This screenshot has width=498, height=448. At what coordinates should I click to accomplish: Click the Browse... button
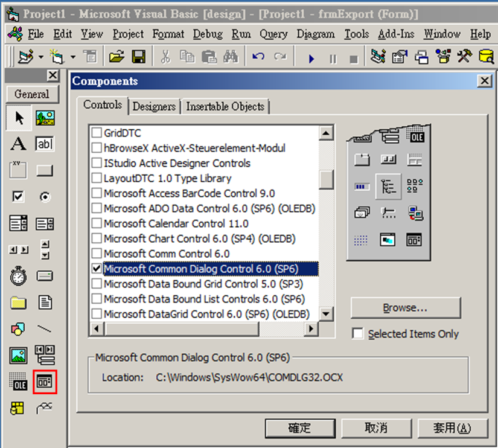coord(405,309)
